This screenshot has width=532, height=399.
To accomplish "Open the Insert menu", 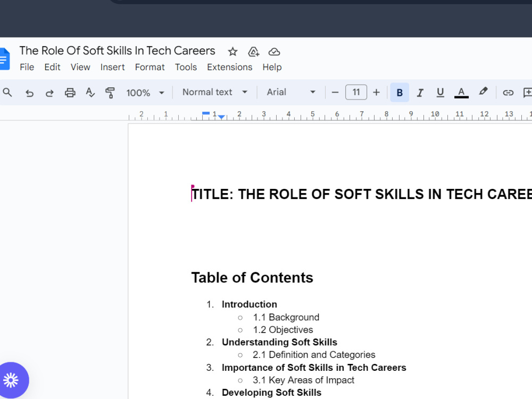I will click(x=112, y=67).
